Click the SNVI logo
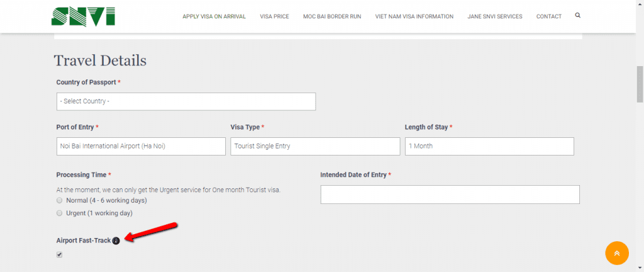The image size is (644, 272). click(x=84, y=16)
